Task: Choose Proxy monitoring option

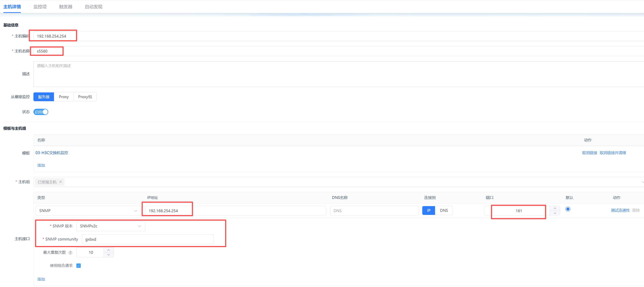Action: tap(64, 97)
